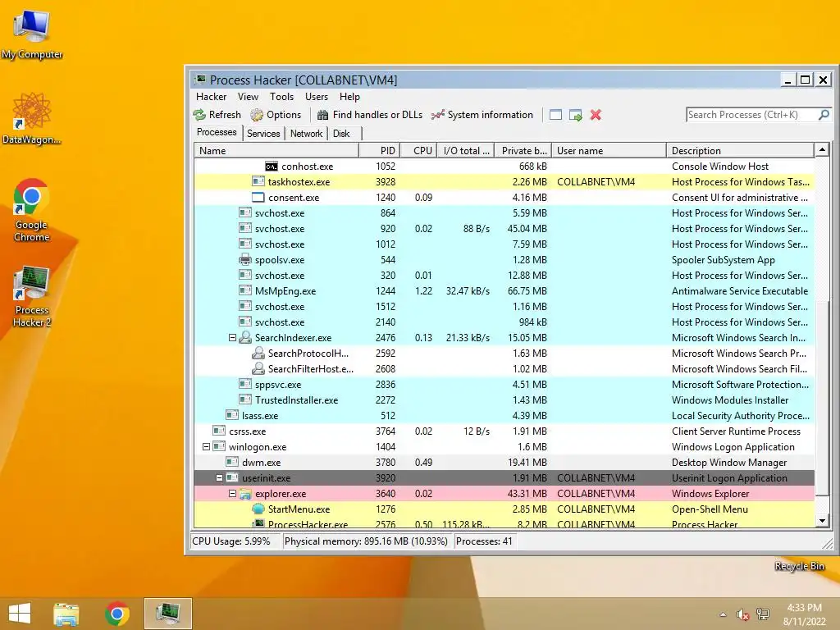Click the find window toolbar icon
This screenshot has height=630, width=840.
point(555,115)
